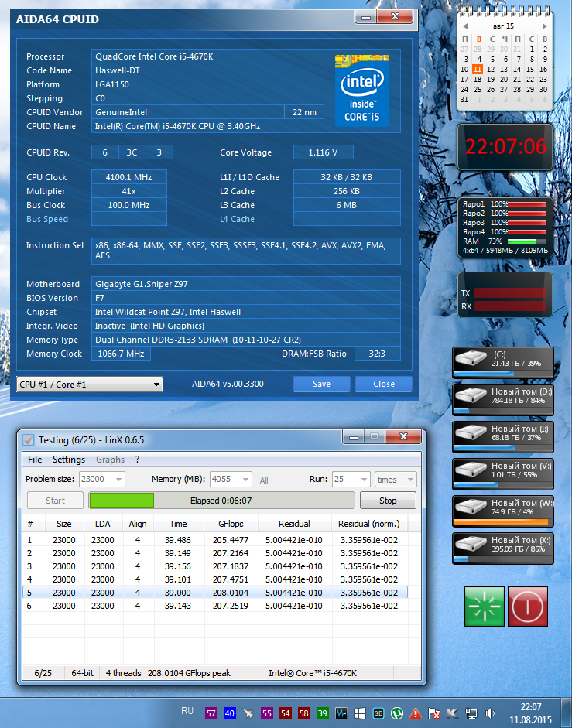The image size is (572, 728).
Task: Click the LinX elapsed time progress bar
Action: point(221,501)
